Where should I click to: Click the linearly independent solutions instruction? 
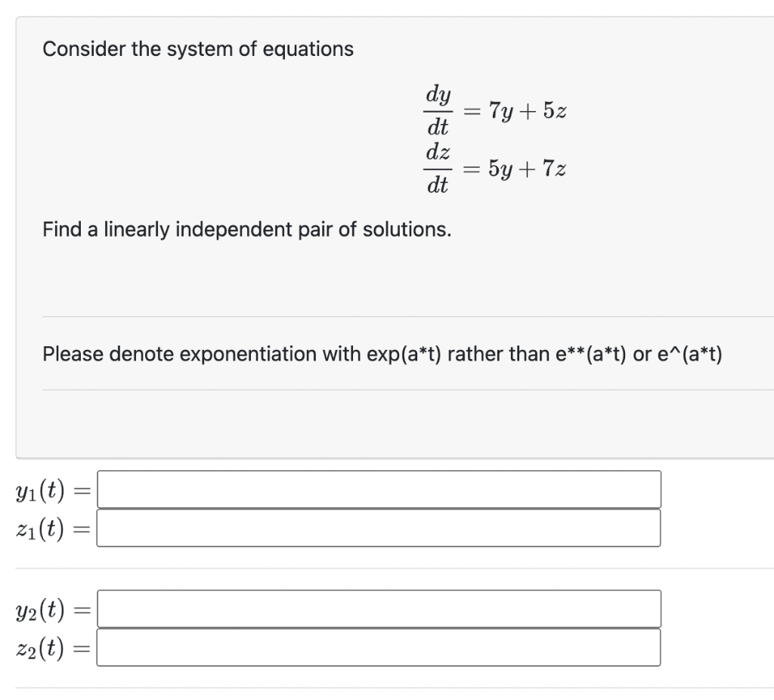point(246,229)
